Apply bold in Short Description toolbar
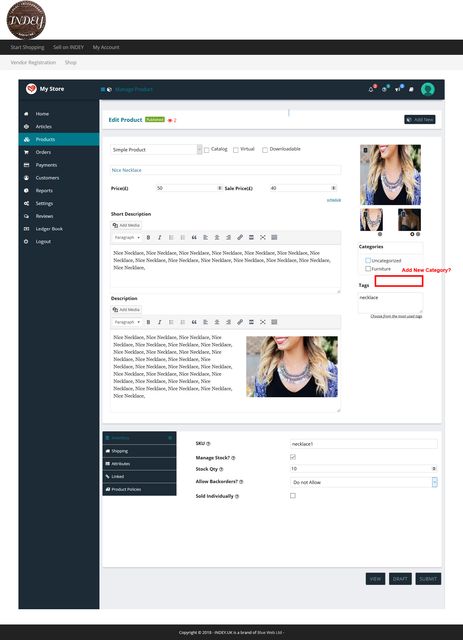 [148, 238]
